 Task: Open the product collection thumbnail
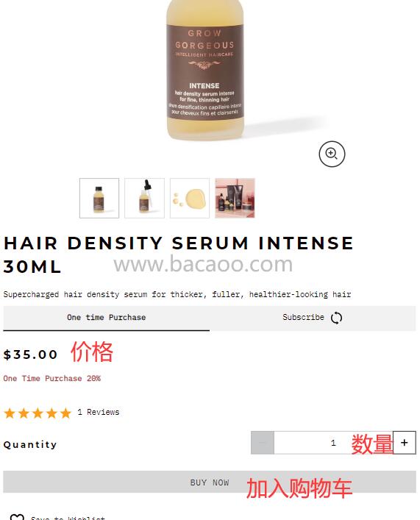[235, 198]
